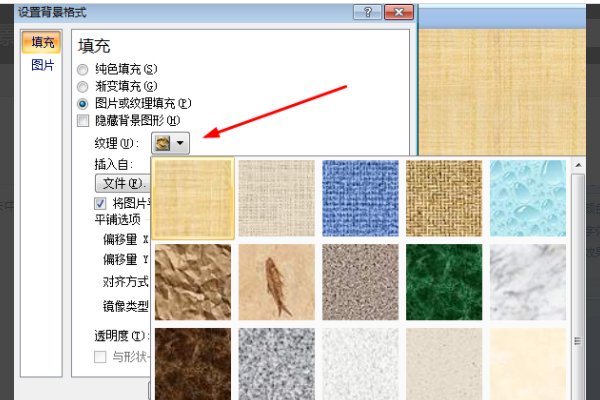Pick the fish fossil texture
The width and height of the screenshot is (600, 400).
pyautogui.click(x=277, y=281)
